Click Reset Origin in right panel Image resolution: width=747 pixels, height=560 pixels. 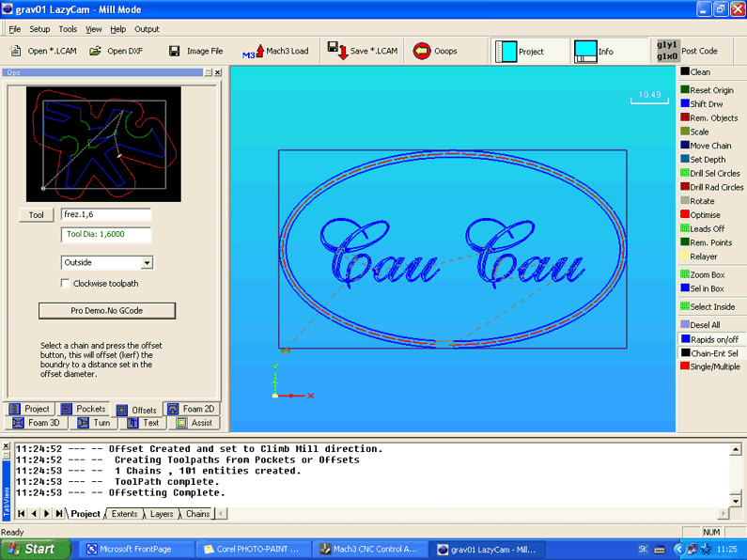pos(707,90)
